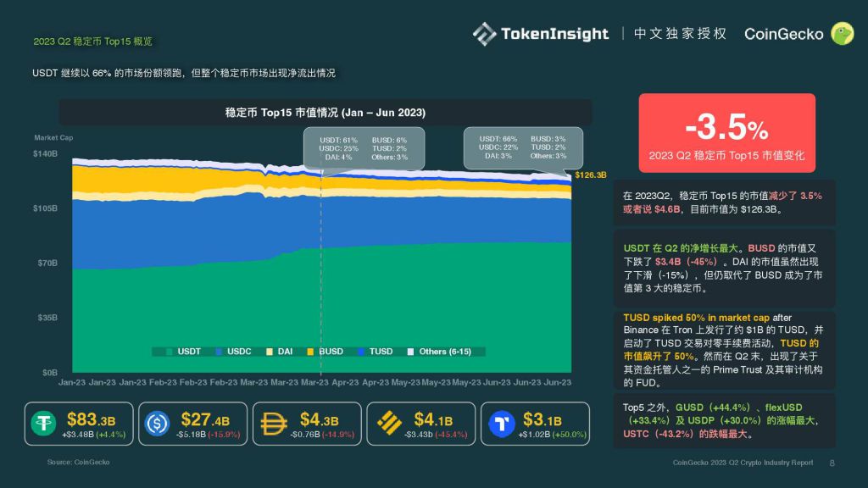This screenshot has width=868, height=488.
Task: Click the +$3.48B (+4.4%) change text
Action: coord(93,435)
